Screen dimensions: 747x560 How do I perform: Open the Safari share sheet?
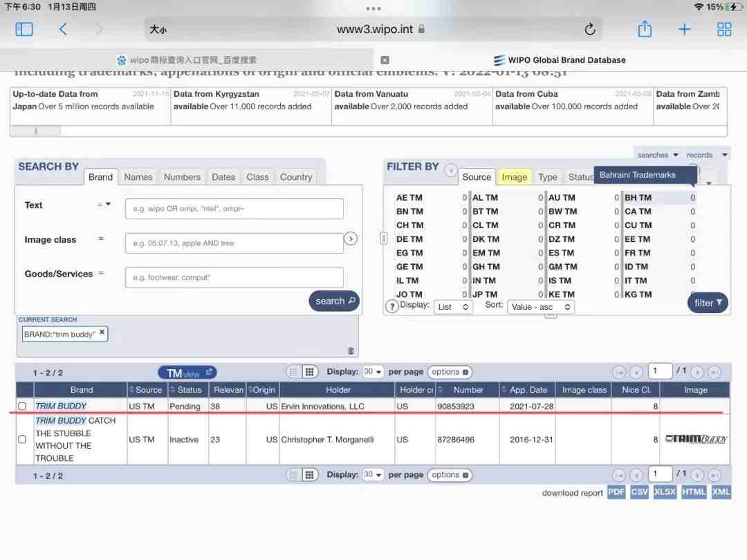tap(645, 29)
